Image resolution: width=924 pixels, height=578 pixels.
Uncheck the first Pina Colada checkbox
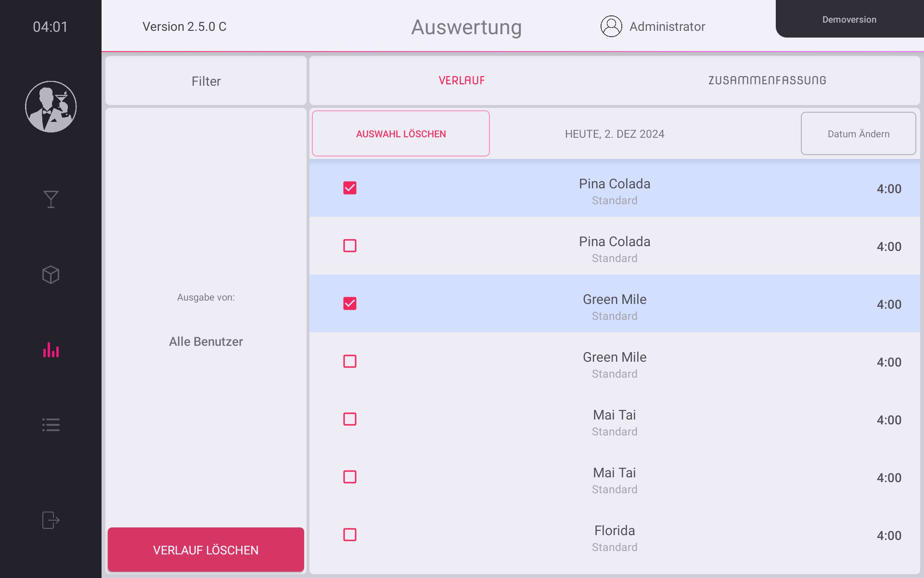pyautogui.click(x=350, y=188)
